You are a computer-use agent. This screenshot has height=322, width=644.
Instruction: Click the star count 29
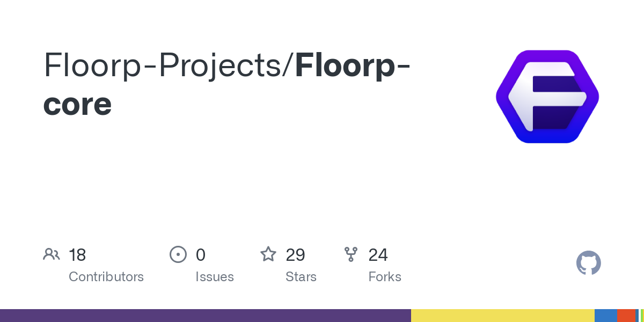coord(296,255)
